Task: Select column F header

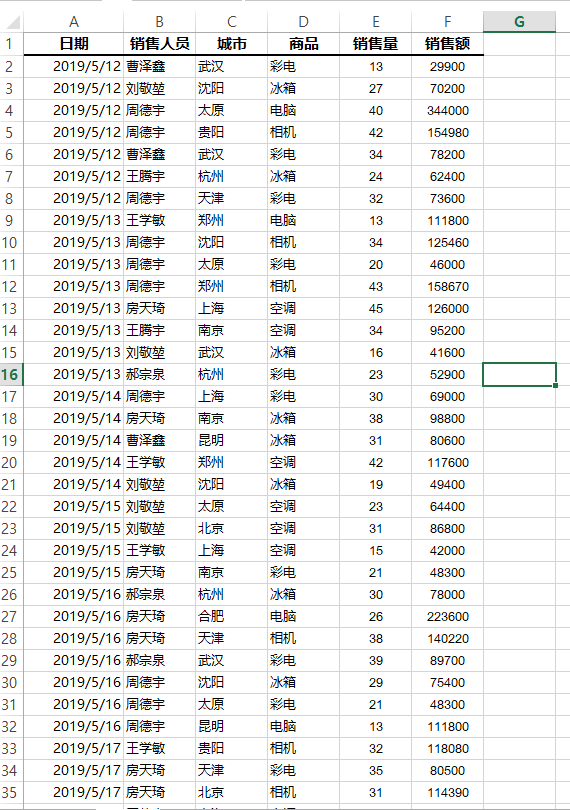Action: click(448, 22)
